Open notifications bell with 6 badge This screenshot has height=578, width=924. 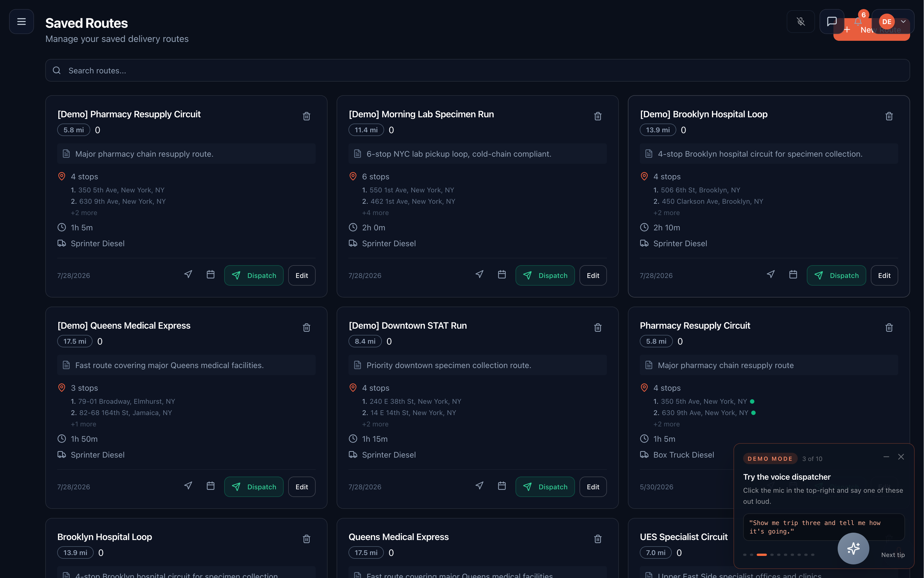click(x=858, y=22)
